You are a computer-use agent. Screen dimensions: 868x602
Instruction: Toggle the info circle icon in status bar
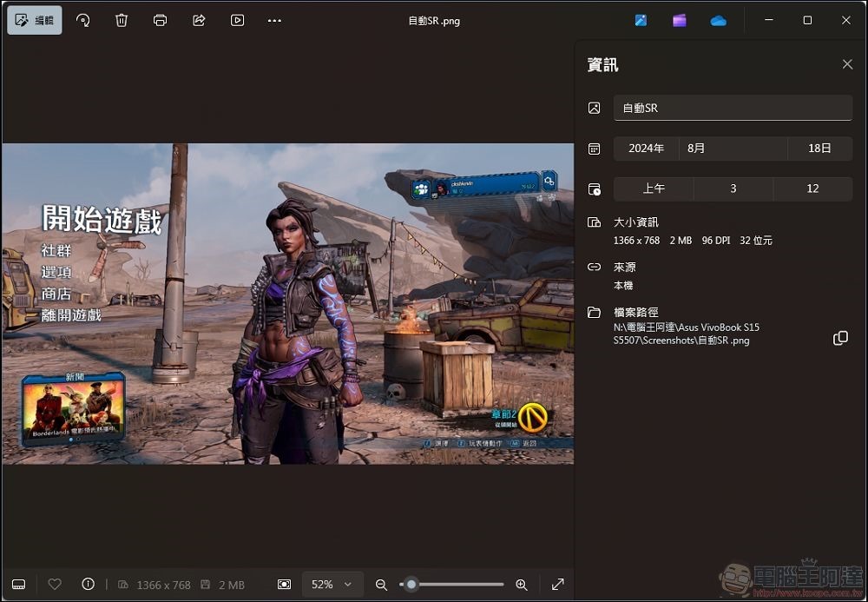pos(88,584)
